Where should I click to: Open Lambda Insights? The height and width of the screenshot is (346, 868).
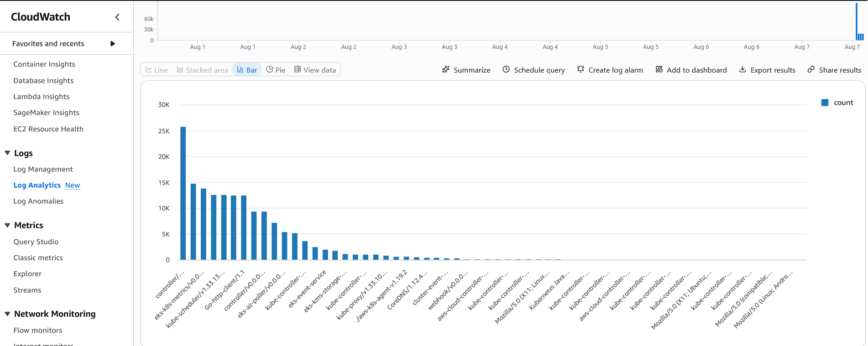click(x=42, y=97)
